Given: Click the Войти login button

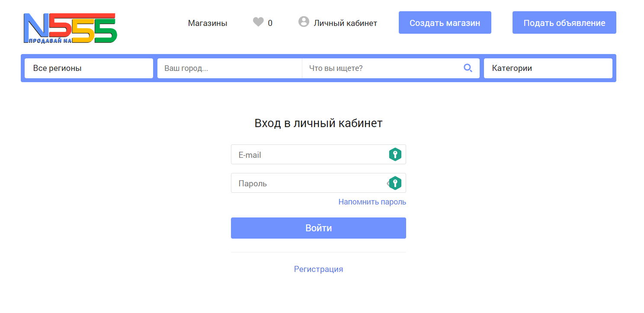Looking at the screenshot, I should (318, 228).
